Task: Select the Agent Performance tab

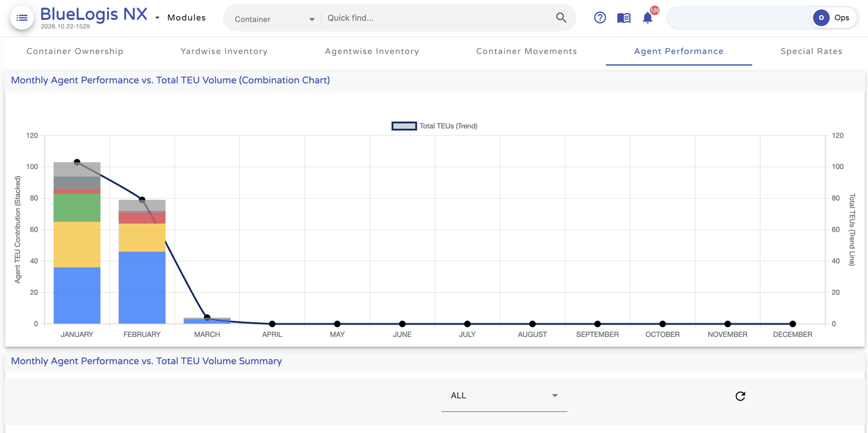Action: point(679,51)
